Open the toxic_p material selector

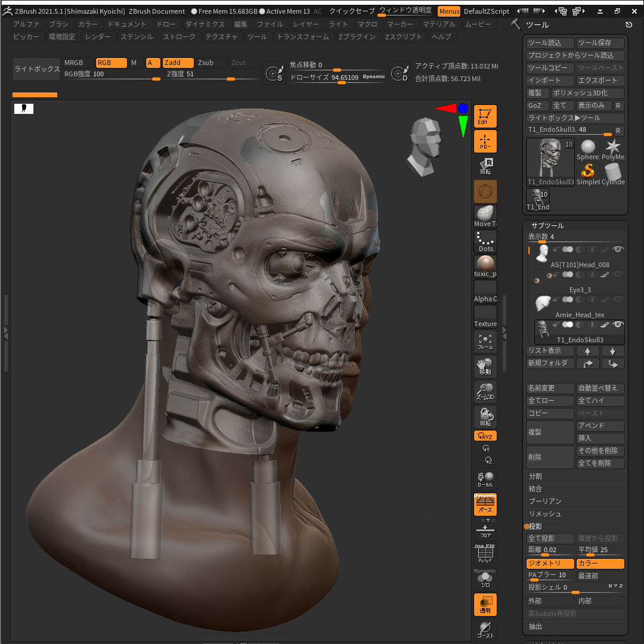coord(485,267)
